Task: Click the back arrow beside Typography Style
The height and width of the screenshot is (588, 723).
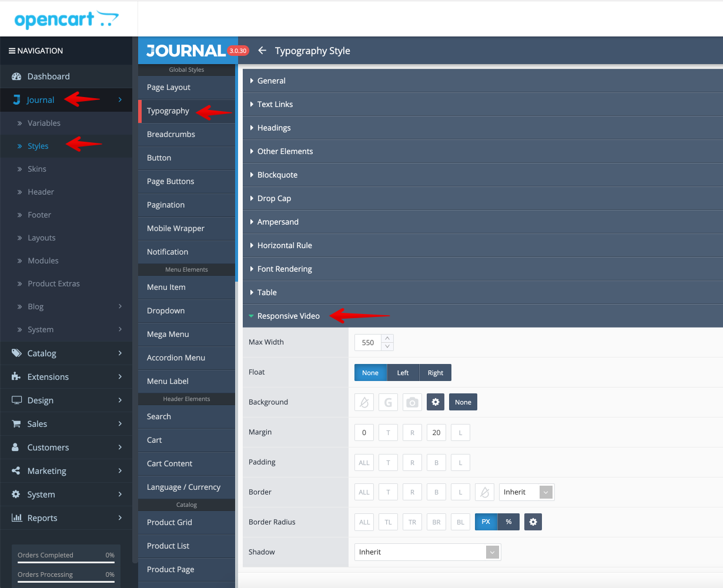Action: point(262,51)
